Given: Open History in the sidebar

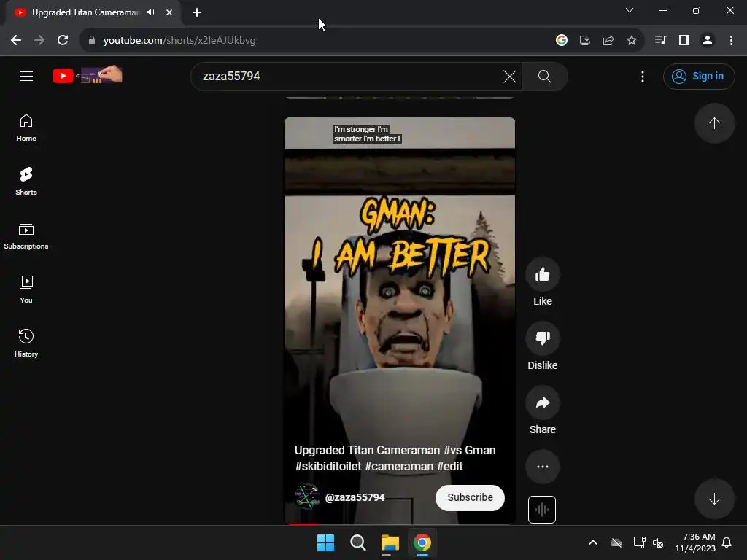Looking at the screenshot, I should click(x=26, y=343).
